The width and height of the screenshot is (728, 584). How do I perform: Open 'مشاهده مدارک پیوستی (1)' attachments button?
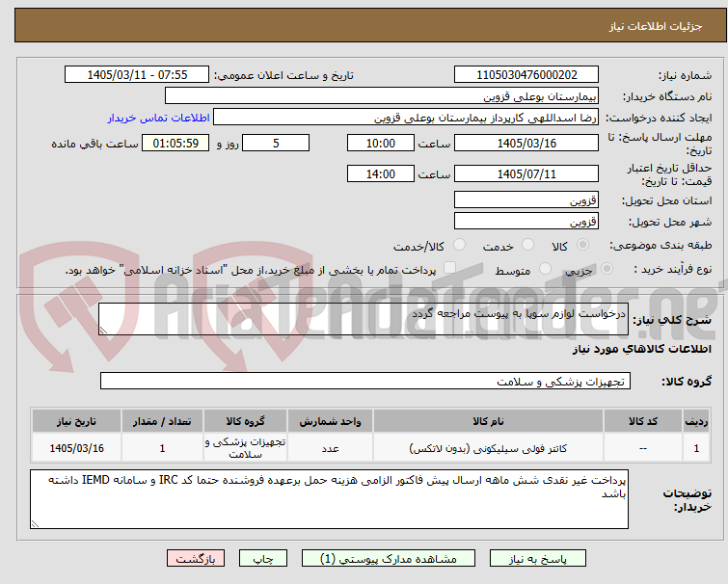(x=389, y=559)
